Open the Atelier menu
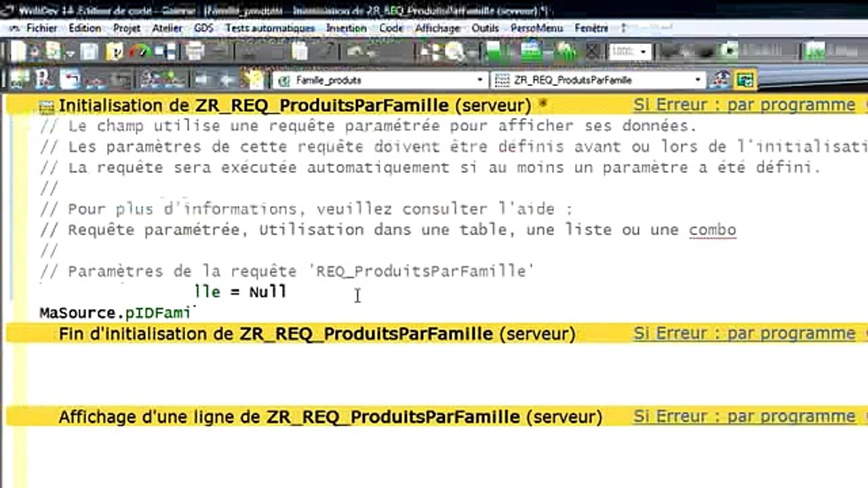Screen dimensions: 868x488 [167, 28]
